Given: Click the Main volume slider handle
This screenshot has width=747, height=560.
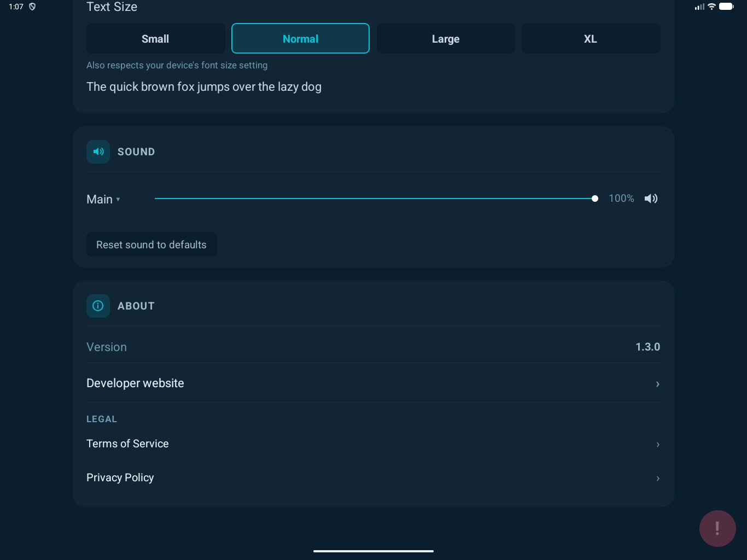Looking at the screenshot, I should (595, 199).
